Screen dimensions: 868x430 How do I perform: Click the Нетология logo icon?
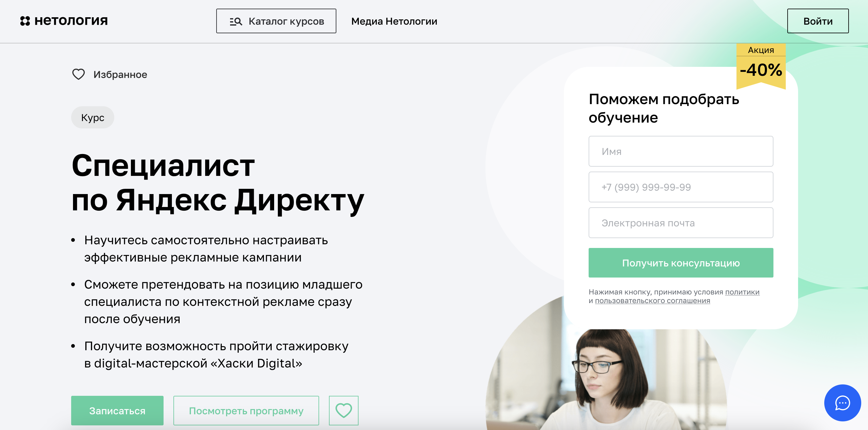25,21
